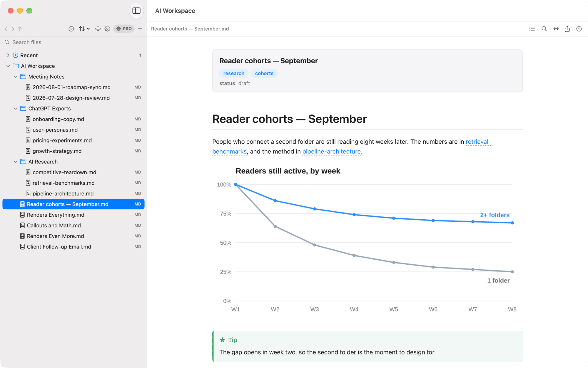Viewport: 588px width, 368px height.
Task: Open Renders Everything.md file
Action: pos(73,215)
